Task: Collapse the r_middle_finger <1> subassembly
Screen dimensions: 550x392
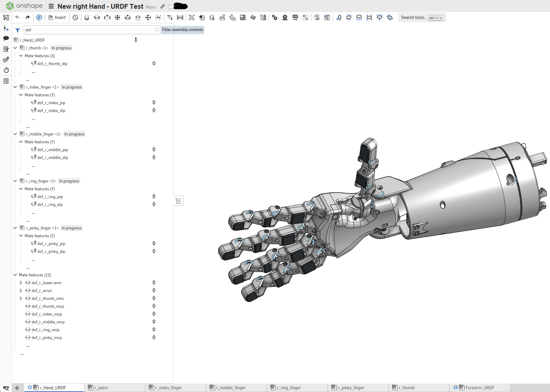Action: click(15, 134)
